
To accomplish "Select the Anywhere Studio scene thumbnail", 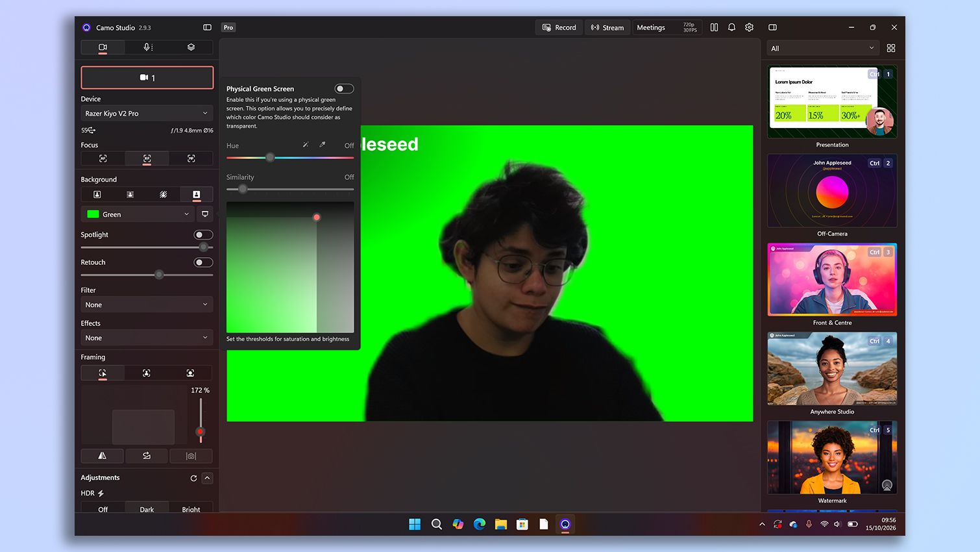I will pos(832,368).
